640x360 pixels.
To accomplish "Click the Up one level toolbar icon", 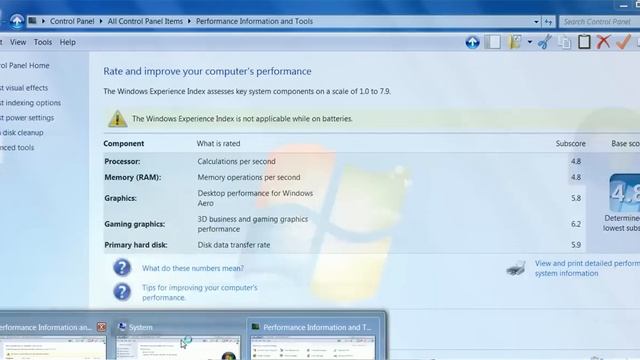I will tap(472, 42).
